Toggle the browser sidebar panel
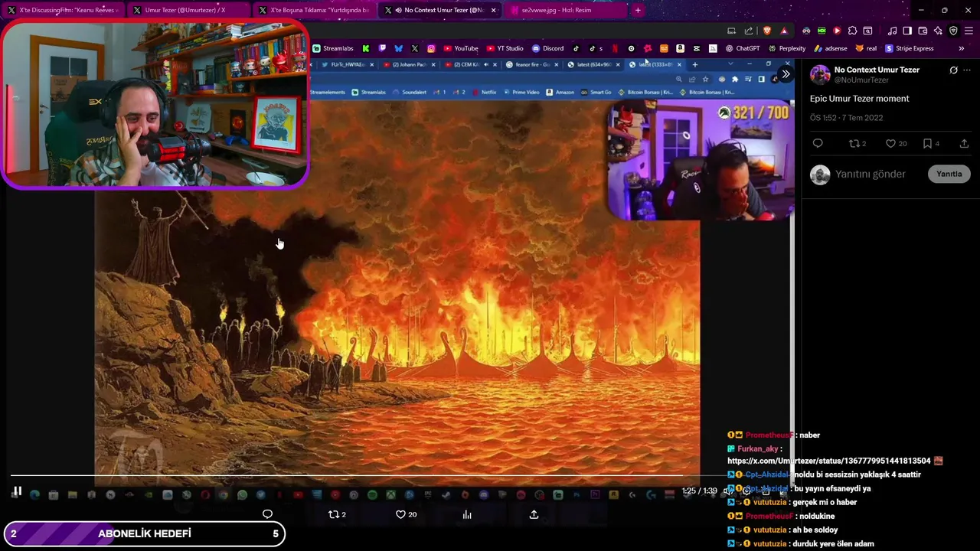980x551 pixels. (907, 31)
